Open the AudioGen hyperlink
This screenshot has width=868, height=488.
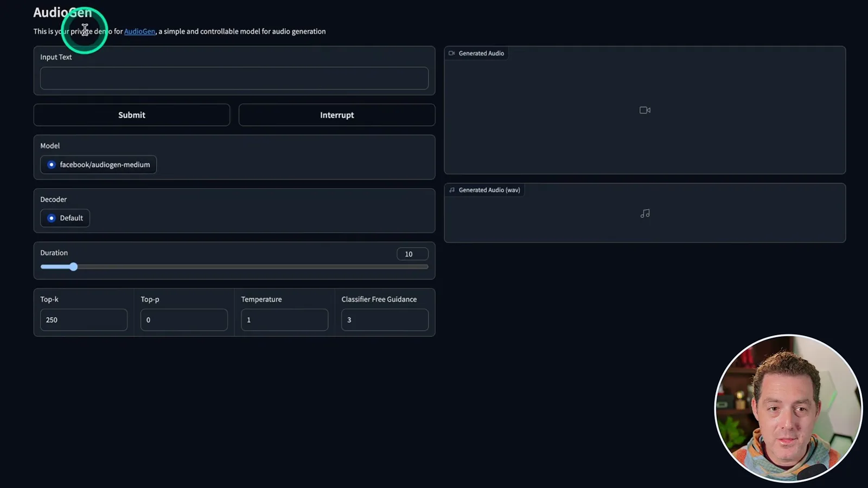139,31
